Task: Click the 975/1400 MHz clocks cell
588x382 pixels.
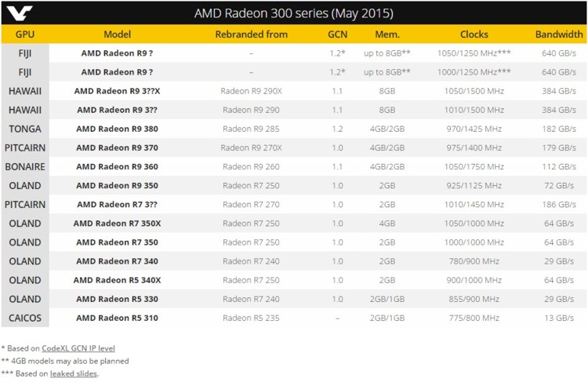Action: [x=474, y=147]
